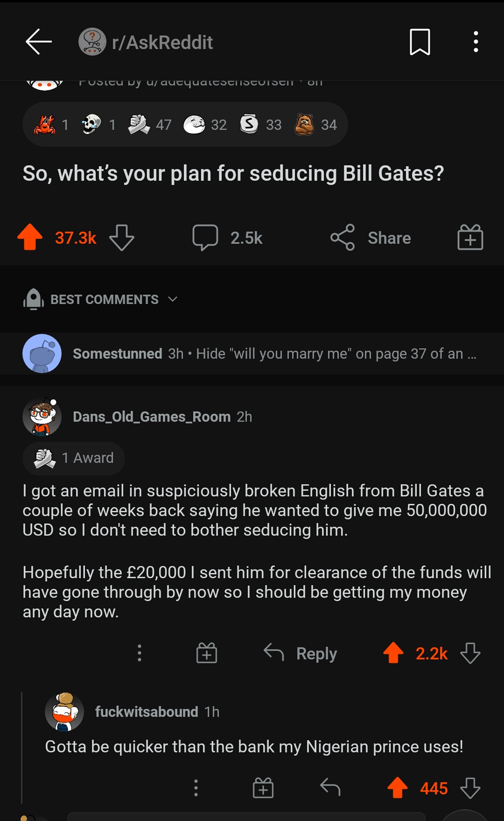Downvote the Dans_Old_Games_Room comment
The height and width of the screenshot is (821, 504).
470,653
